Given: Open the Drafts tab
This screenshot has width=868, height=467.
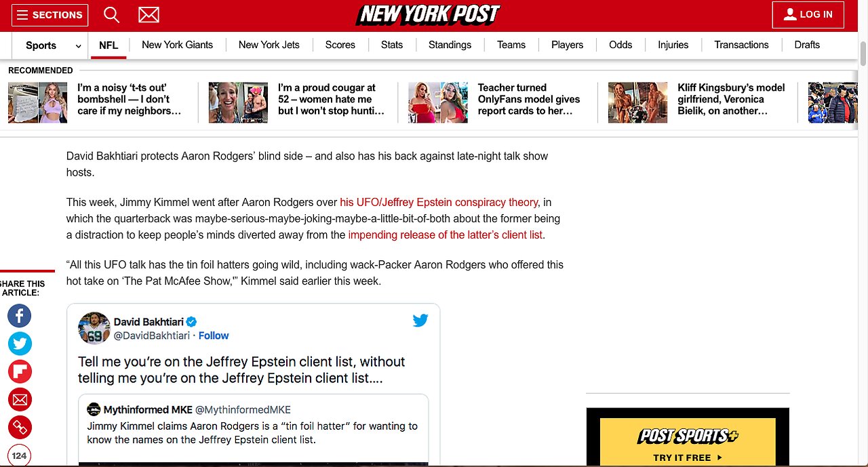Looking at the screenshot, I should tap(807, 45).
